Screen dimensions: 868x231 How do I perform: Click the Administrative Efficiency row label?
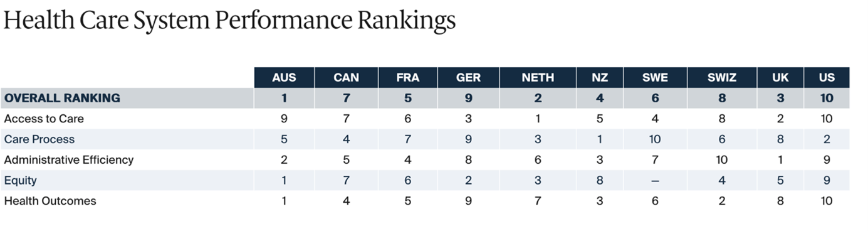click(x=69, y=160)
